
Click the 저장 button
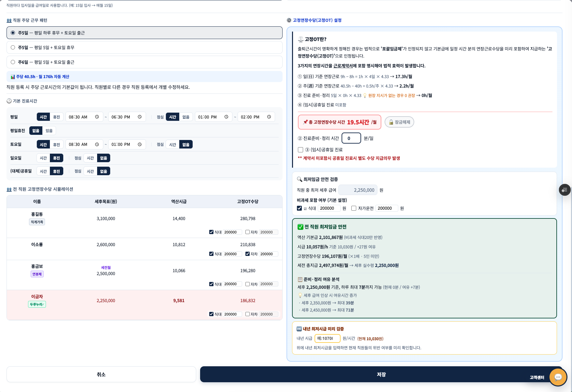click(381, 374)
